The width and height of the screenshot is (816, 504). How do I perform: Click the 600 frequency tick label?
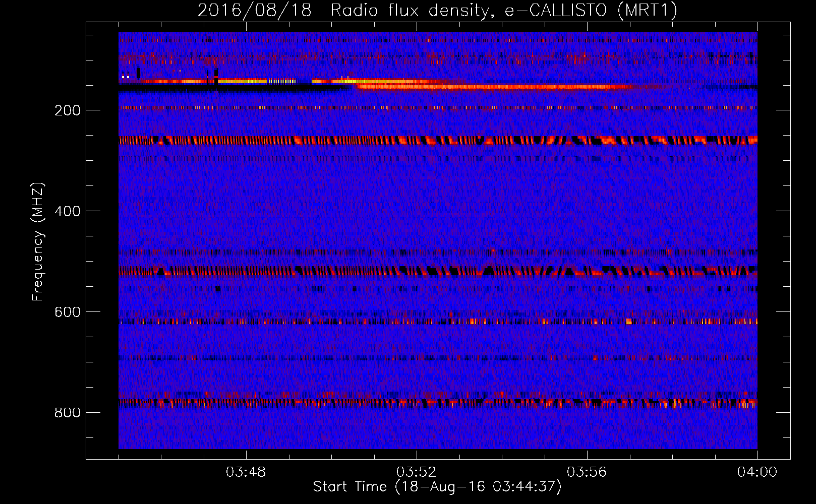click(68, 312)
